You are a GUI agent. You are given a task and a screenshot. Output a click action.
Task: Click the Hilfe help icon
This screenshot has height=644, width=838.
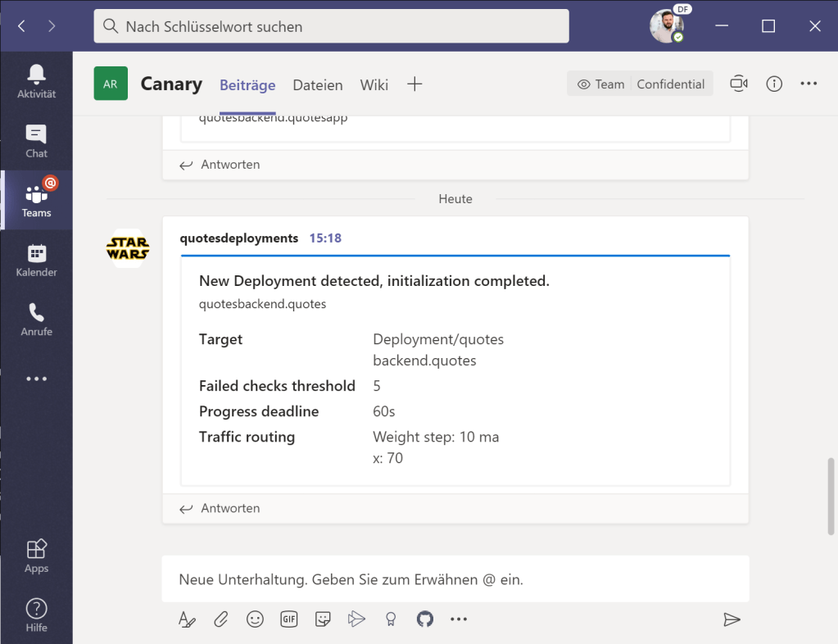[x=36, y=615]
